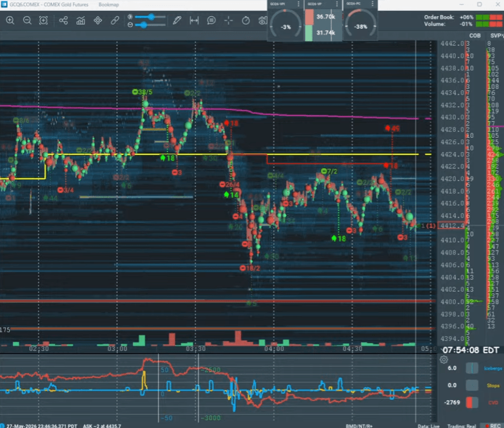The height and width of the screenshot is (428, 504).
Task: Click the Icebergs 6.0 value swatch
Action: pyautogui.click(x=472, y=368)
